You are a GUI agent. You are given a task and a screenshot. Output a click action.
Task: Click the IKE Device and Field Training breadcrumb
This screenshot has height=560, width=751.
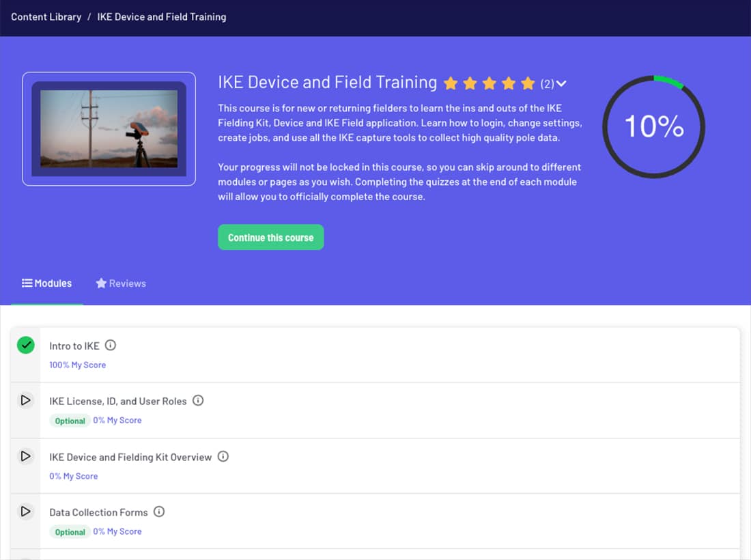point(161,17)
